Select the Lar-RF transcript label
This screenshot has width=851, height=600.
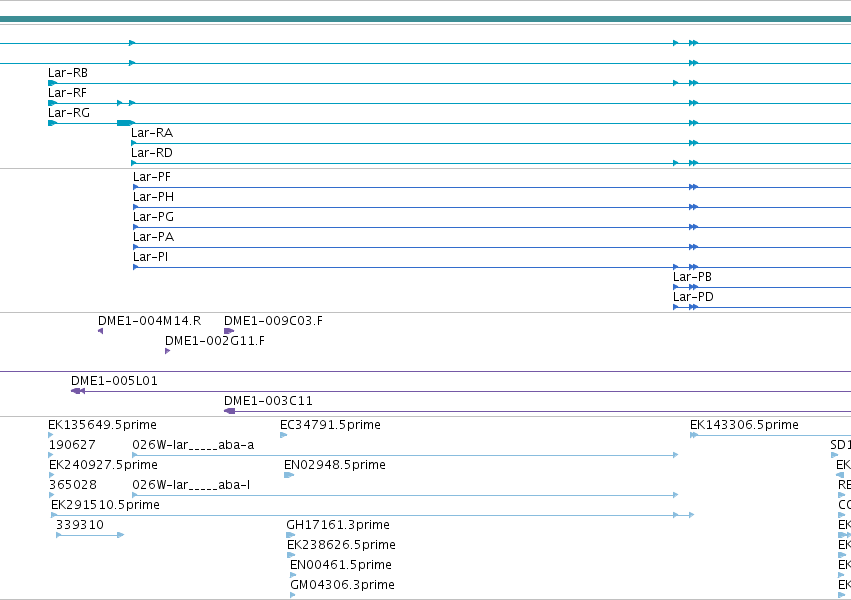[67, 93]
